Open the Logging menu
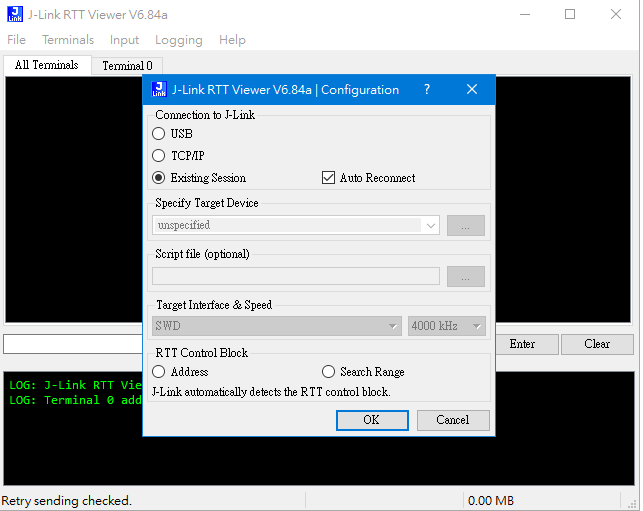643x511 pixels. point(179,40)
